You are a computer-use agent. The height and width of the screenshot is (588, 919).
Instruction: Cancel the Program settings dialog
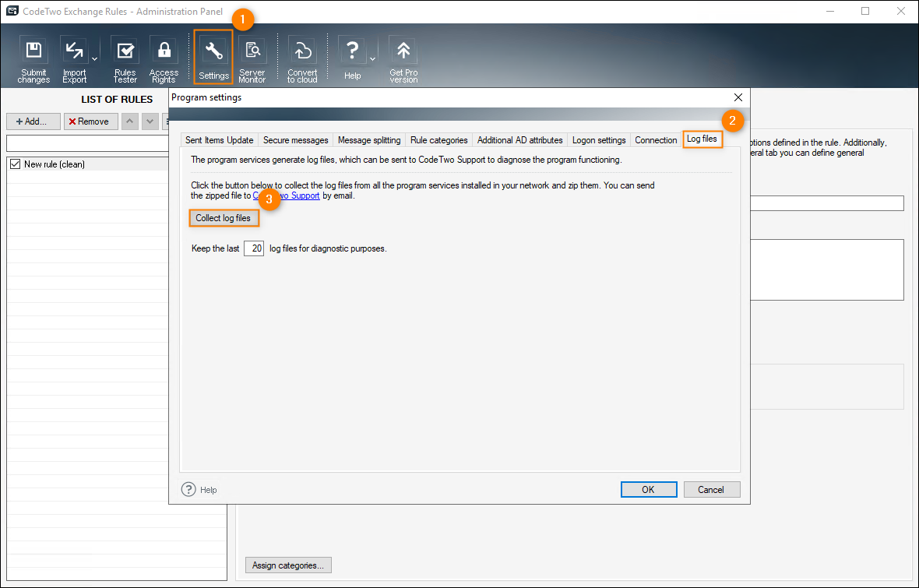tap(711, 490)
